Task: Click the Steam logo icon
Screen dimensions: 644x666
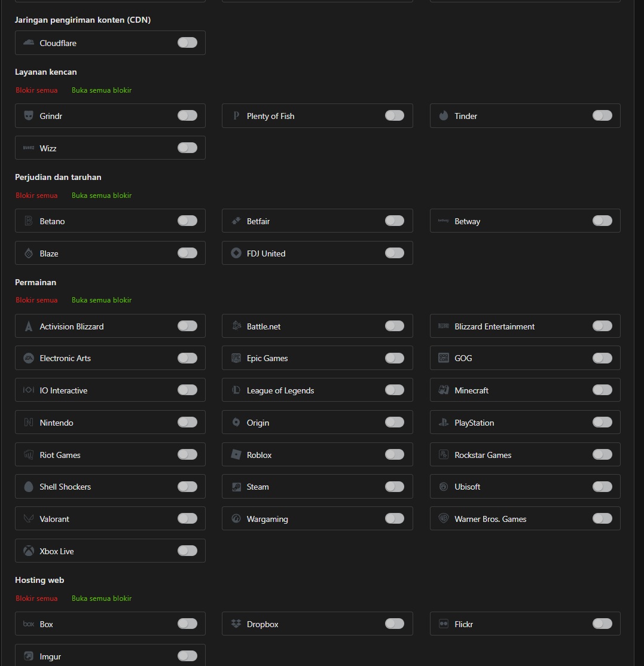Action: [236, 487]
